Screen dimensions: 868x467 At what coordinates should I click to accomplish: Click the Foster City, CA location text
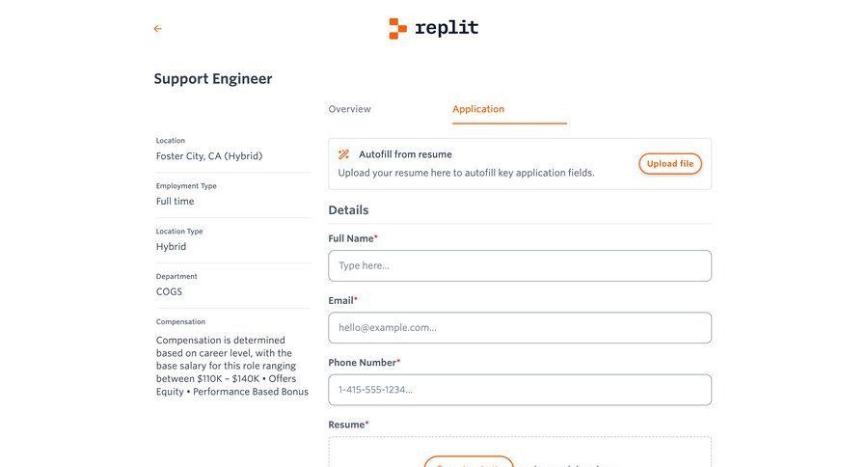pyautogui.click(x=209, y=155)
